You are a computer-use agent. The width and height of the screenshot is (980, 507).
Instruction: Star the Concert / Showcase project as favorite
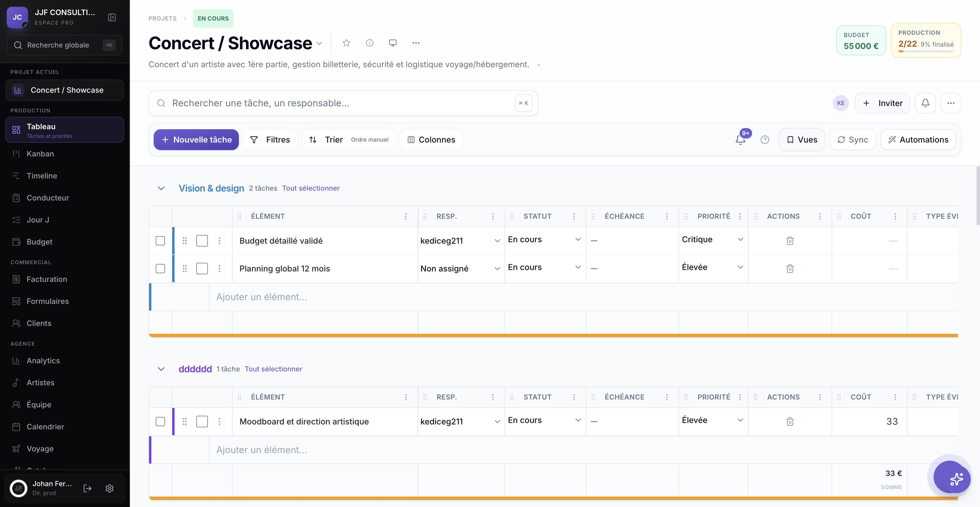pos(346,43)
